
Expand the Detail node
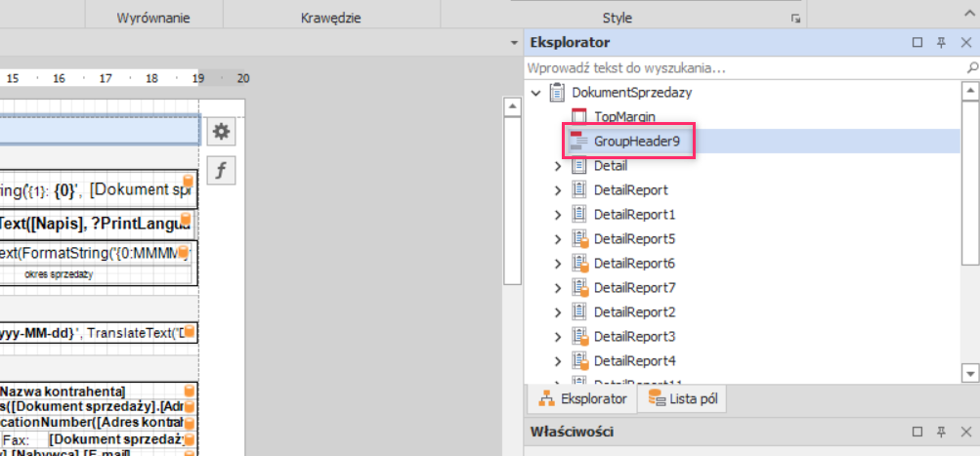tap(558, 166)
